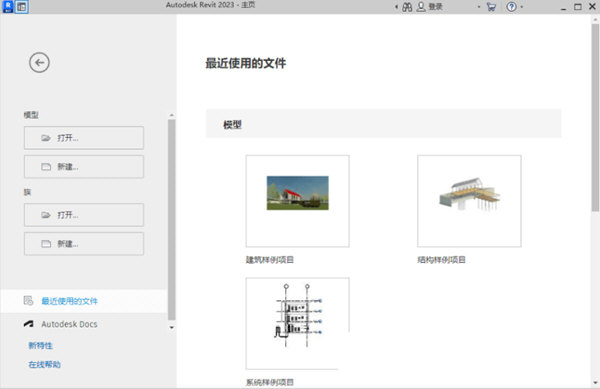600x389 pixels.
Task: Click the file icon in family 新建 button
Action: 46,244
